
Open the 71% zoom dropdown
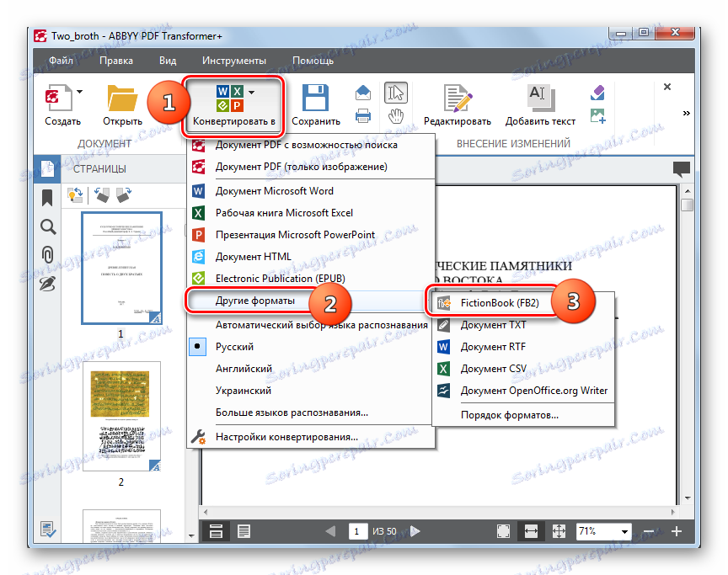[624, 531]
